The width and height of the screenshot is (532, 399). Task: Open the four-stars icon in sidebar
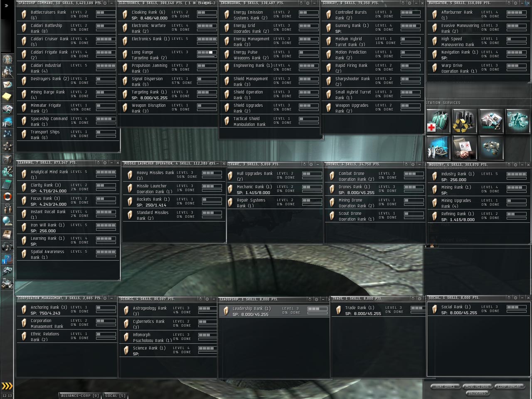7,146
